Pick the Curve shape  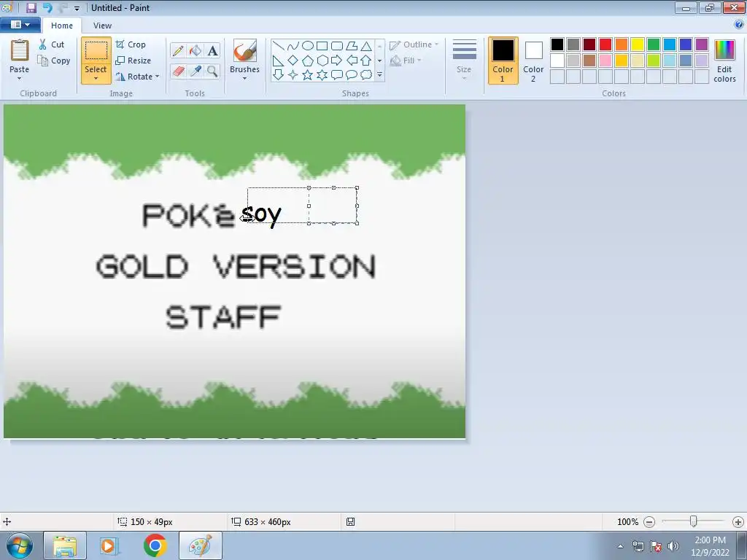pyautogui.click(x=293, y=46)
